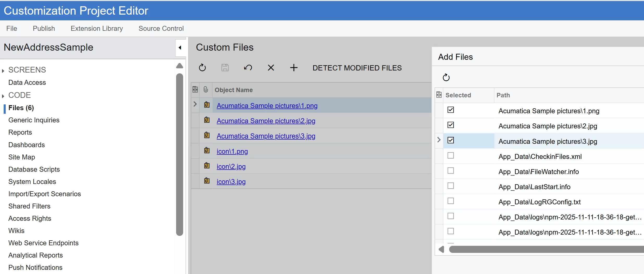Expand the SCREENS tree node
Image resolution: width=644 pixels, height=274 pixels.
coord(3,70)
